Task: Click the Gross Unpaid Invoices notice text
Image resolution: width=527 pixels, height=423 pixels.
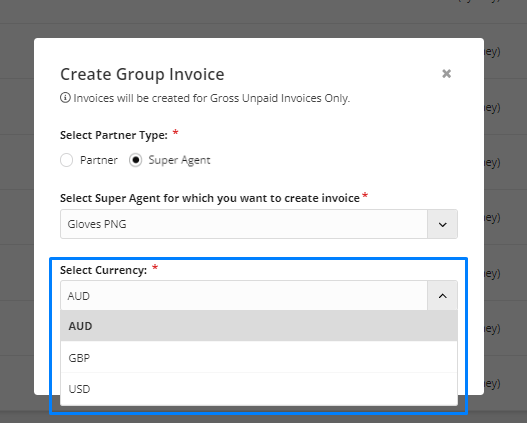Action: click(x=211, y=98)
